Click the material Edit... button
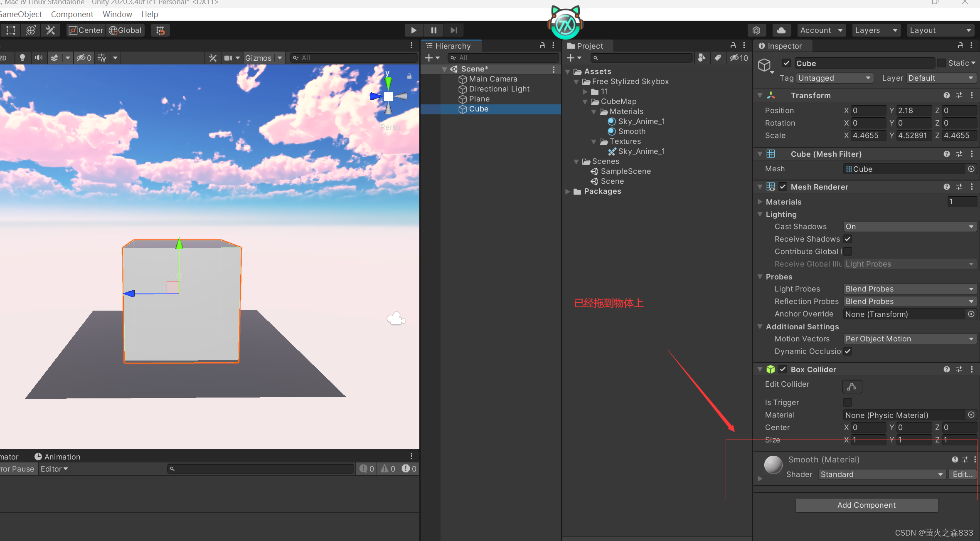The image size is (980, 541). click(x=962, y=474)
